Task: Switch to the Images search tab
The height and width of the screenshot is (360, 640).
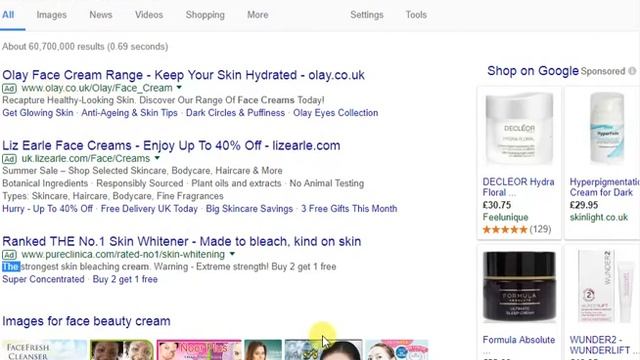Action: (51, 15)
